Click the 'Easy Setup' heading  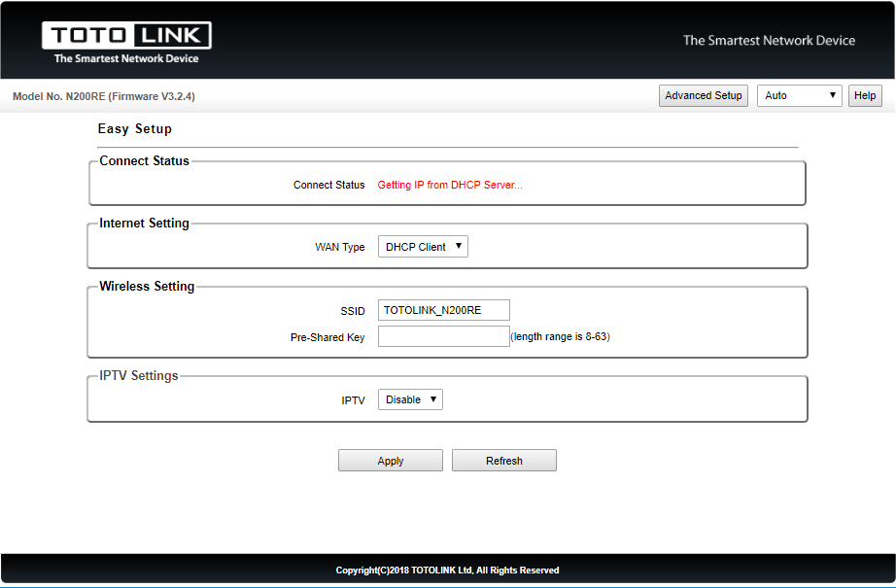[x=134, y=128]
